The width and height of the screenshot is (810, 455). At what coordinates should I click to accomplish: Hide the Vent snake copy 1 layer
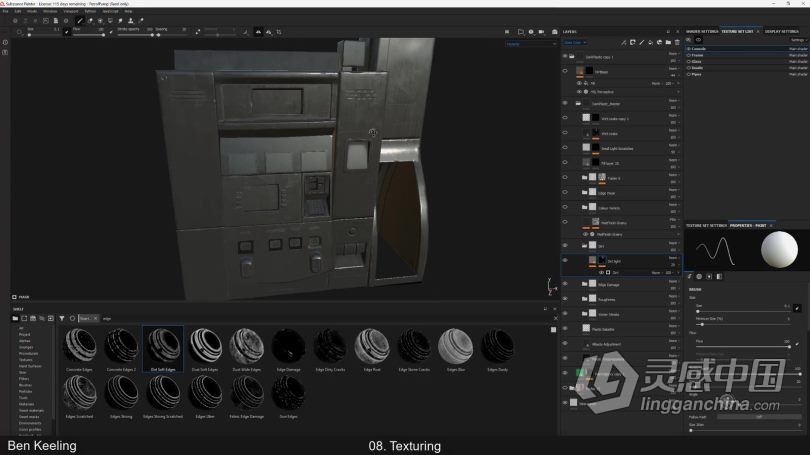pos(565,118)
